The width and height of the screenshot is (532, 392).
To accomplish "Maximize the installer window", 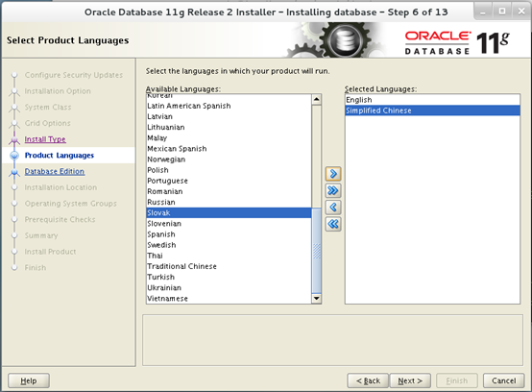I will pos(502,12).
